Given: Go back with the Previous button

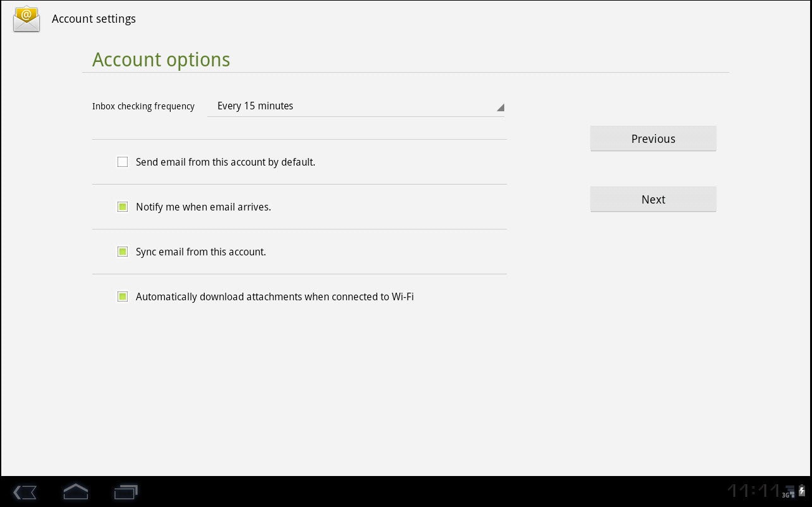Looking at the screenshot, I should click(653, 138).
